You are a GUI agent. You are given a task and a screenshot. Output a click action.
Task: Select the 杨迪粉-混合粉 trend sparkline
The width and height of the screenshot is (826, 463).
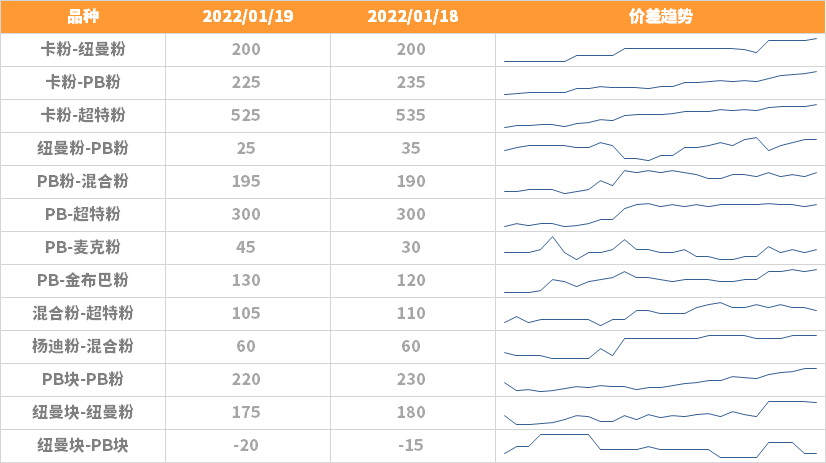tap(661, 347)
